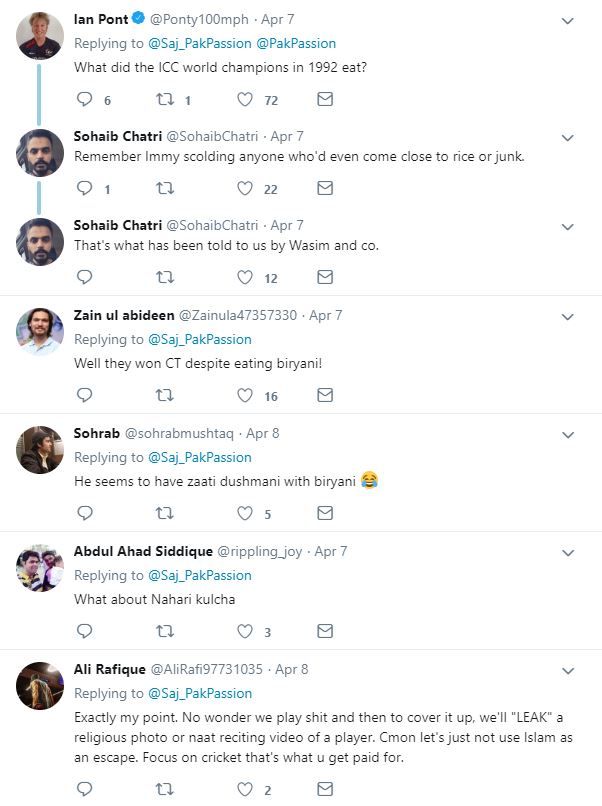Like Sohaib Chatri's tweet about Immy scolding
Screen dimensions: 602x806
[245, 188]
